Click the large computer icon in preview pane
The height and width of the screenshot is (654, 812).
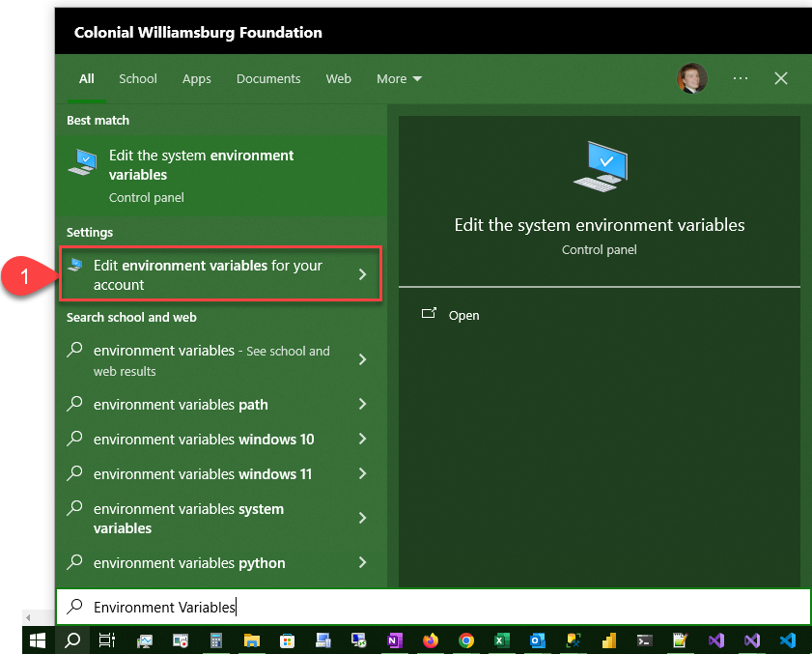[601, 166]
